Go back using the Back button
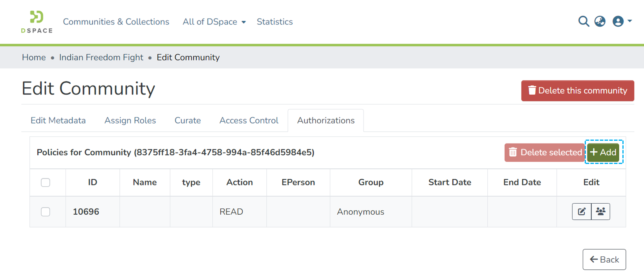The image size is (644, 276). (604, 259)
